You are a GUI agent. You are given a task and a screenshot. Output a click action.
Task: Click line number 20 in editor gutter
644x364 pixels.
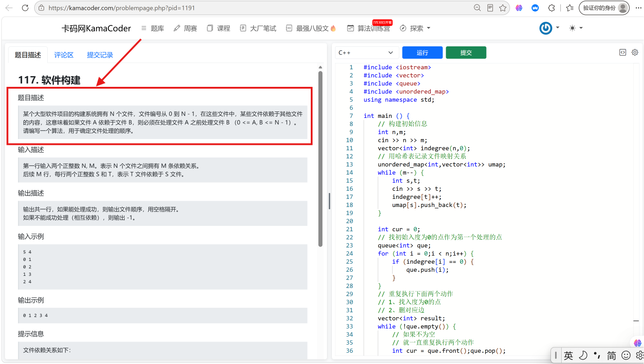tap(349, 221)
